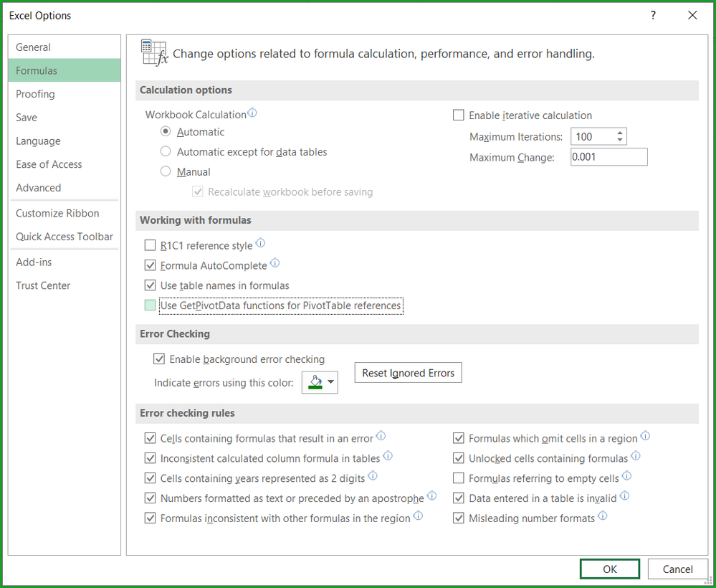Toggle Use GetPivotData functions checkbox
This screenshot has height=588, width=716.
pyautogui.click(x=150, y=305)
